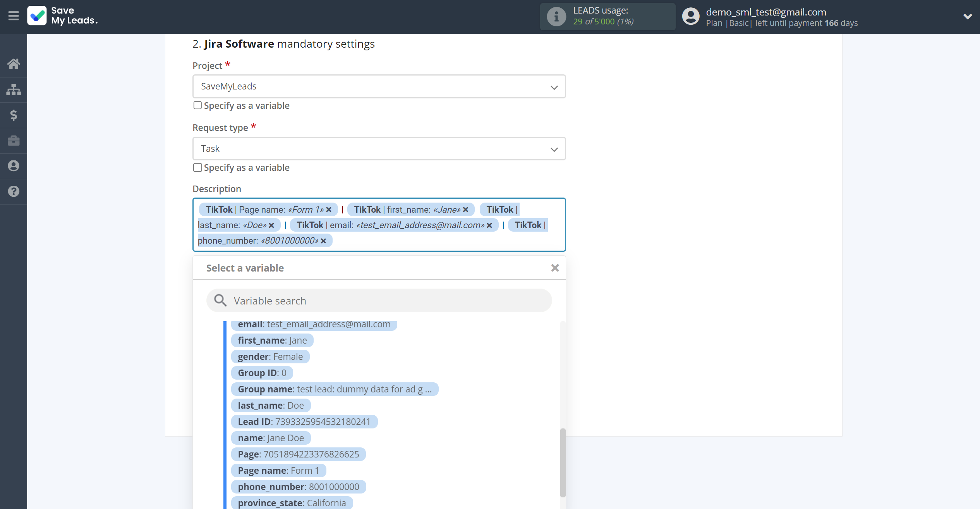Check Specify as a variable under Request type

[x=197, y=167]
